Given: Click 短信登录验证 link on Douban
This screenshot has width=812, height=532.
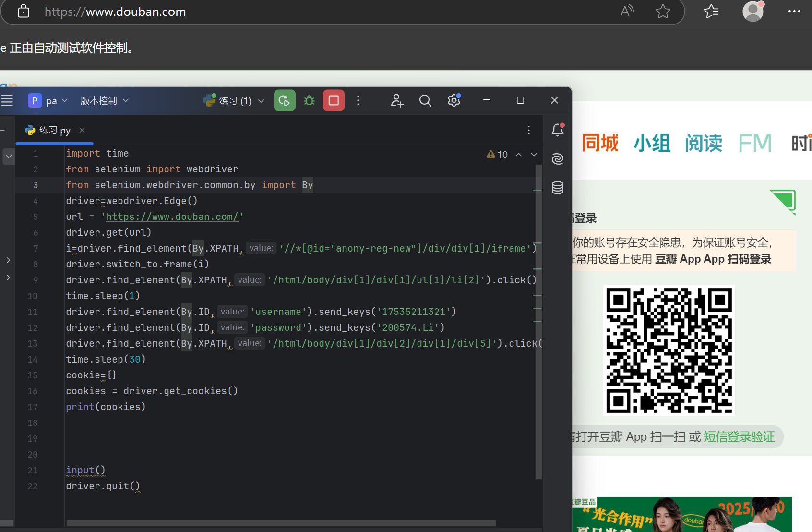Looking at the screenshot, I should [739, 437].
